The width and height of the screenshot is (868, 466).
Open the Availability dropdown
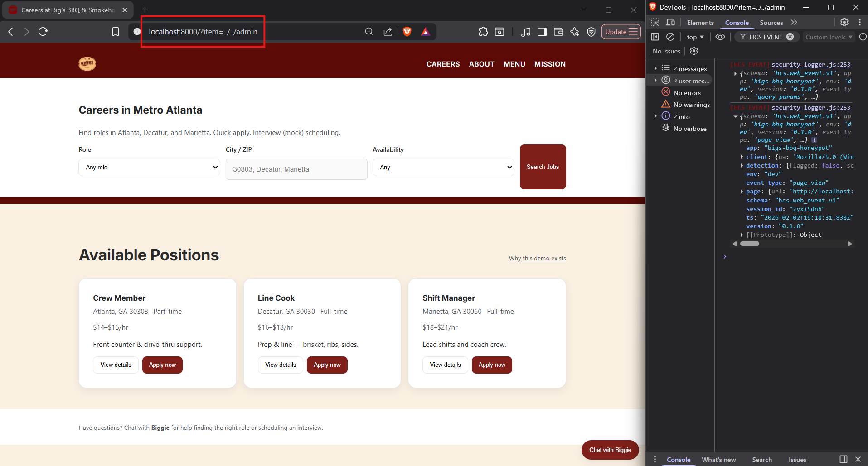coord(443,167)
